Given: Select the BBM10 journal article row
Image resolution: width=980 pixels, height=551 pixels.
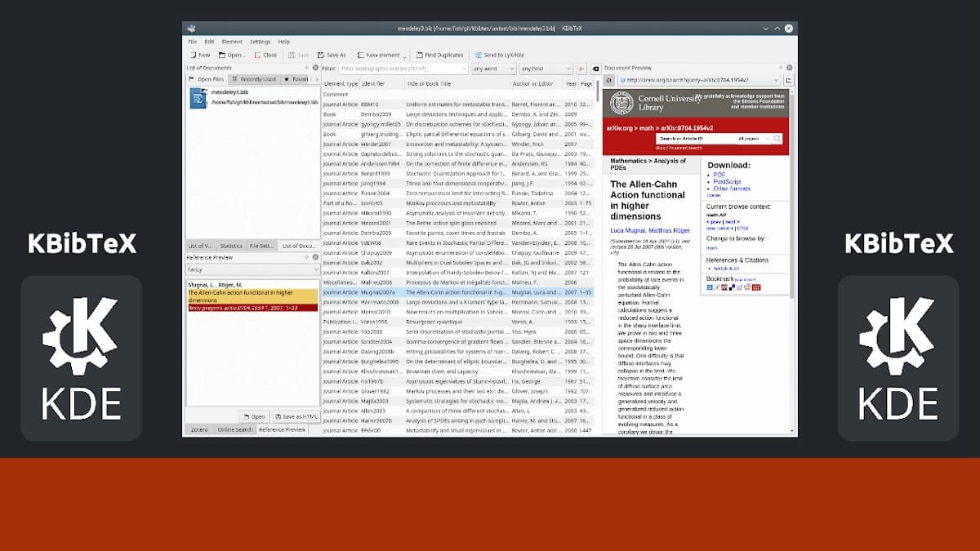Looking at the screenshot, I should click(x=457, y=104).
